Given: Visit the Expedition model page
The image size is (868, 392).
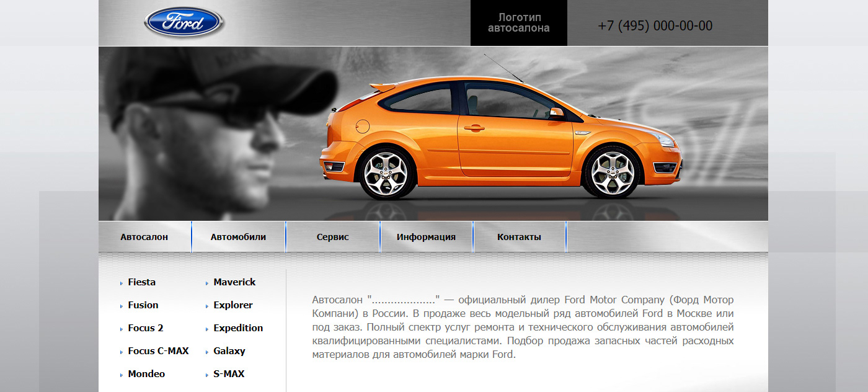Looking at the screenshot, I should click(x=238, y=328).
